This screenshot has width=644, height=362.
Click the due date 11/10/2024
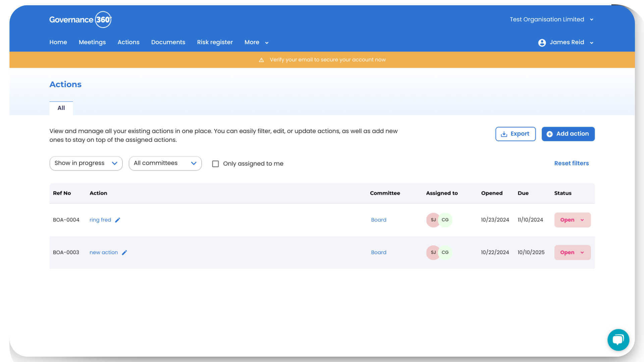(x=530, y=220)
